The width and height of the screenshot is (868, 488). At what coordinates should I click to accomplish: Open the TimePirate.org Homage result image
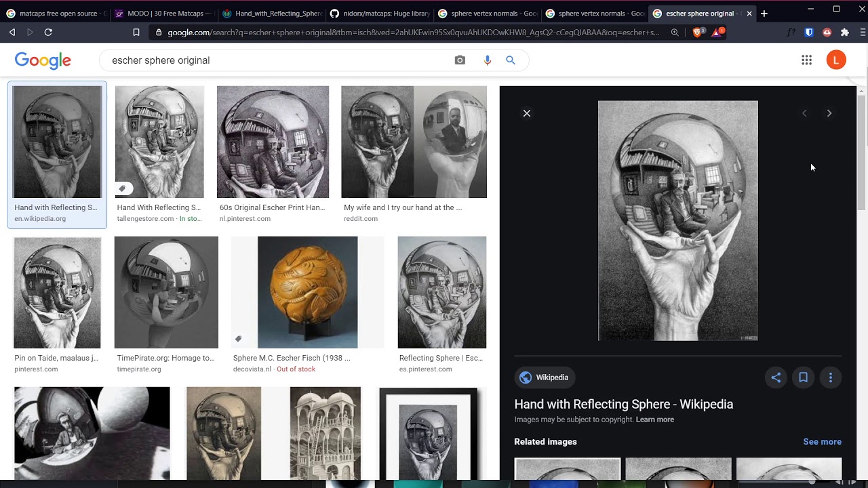[x=166, y=292]
